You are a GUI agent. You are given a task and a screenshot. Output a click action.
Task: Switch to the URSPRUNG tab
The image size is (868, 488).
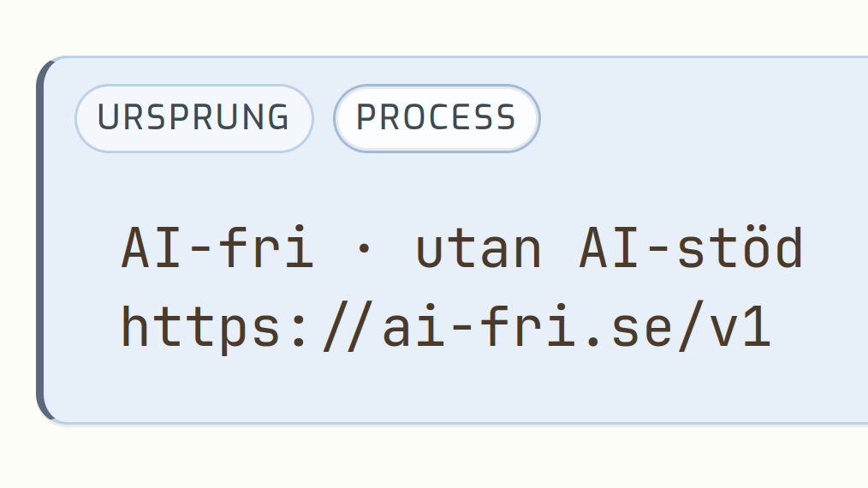(194, 118)
